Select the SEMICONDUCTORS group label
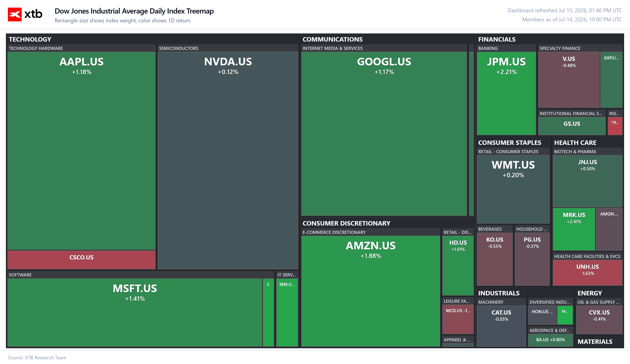Screen dimensions: 630x364 (x=178, y=48)
